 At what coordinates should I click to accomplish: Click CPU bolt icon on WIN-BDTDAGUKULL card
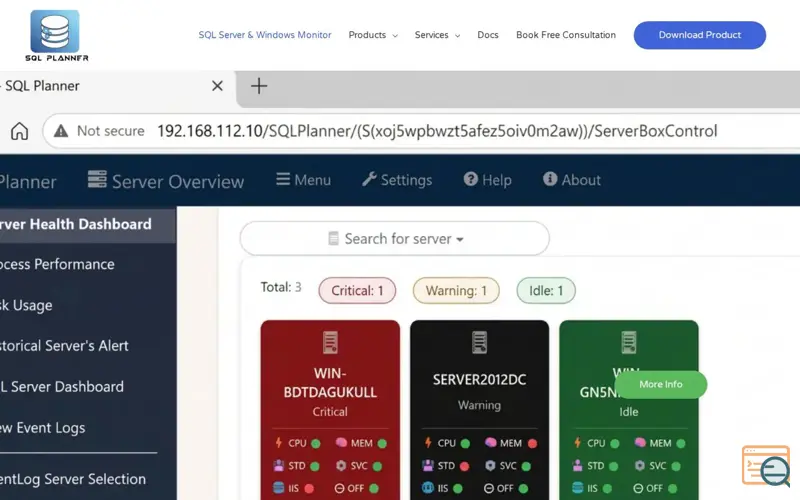[x=279, y=442]
